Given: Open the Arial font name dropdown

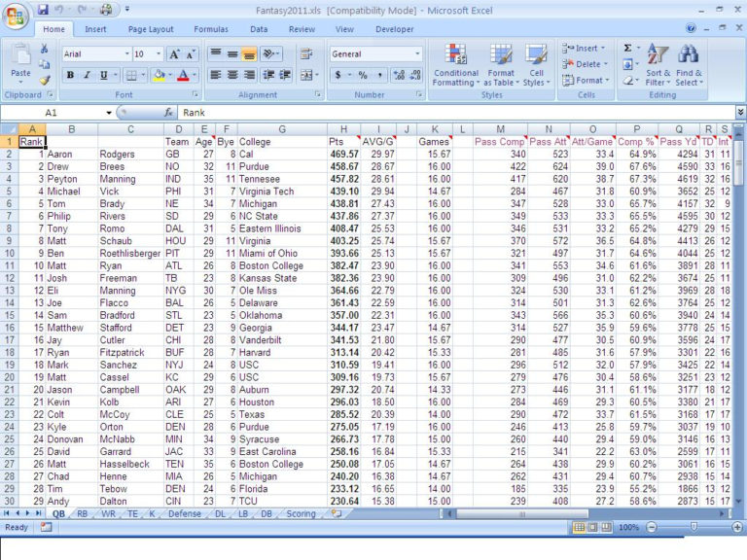Looking at the screenshot, I should pos(126,53).
